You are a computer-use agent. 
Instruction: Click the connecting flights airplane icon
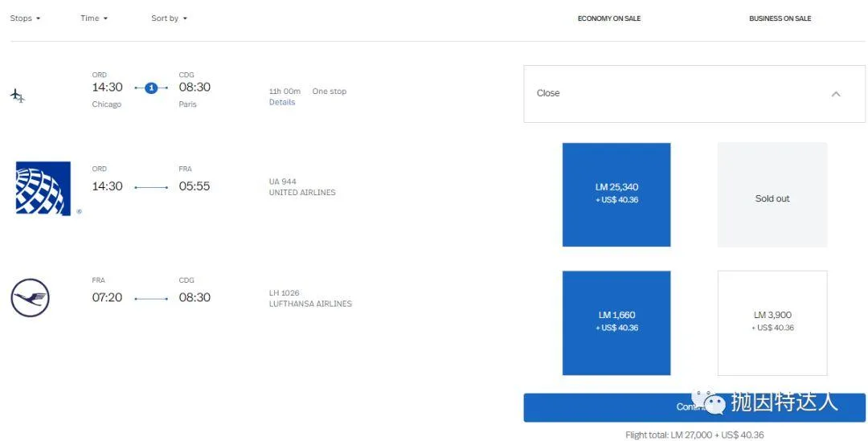point(18,96)
